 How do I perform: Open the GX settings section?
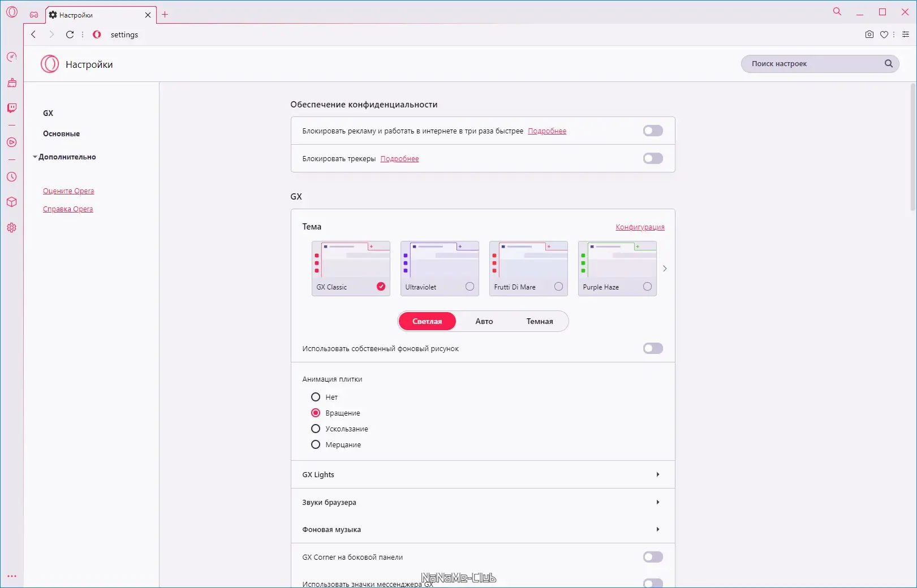click(48, 113)
